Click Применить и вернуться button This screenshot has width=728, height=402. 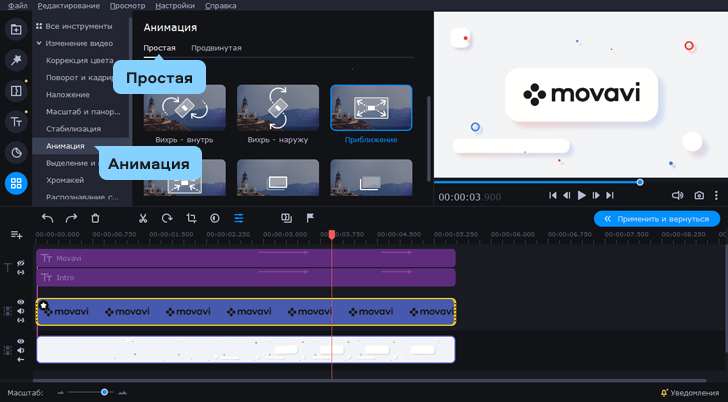coord(657,219)
